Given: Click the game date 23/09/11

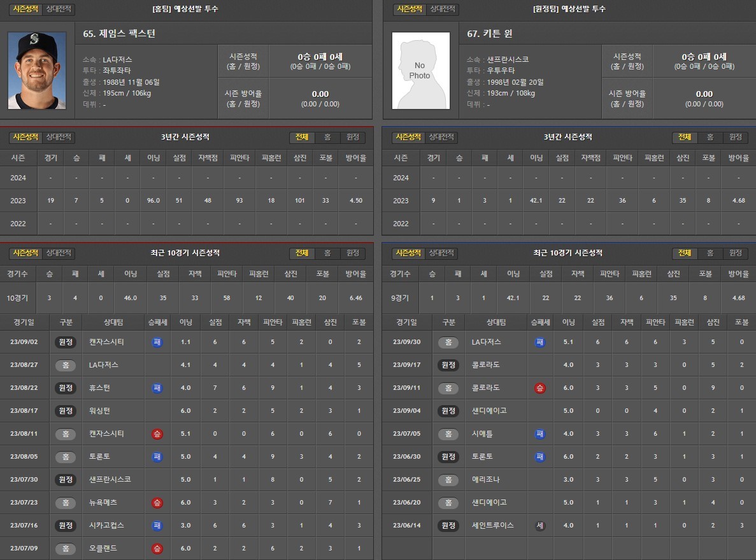Looking at the screenshot, I should 406,388.
